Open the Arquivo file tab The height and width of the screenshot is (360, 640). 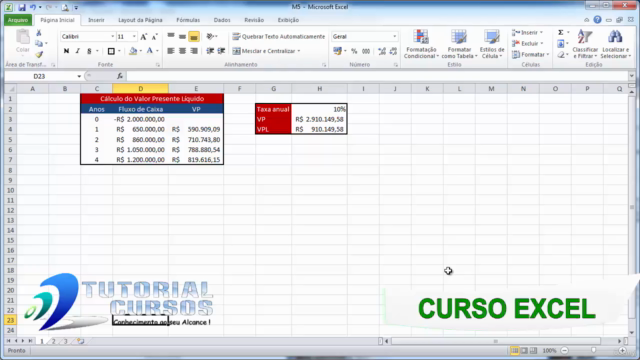tap(18, 20)
